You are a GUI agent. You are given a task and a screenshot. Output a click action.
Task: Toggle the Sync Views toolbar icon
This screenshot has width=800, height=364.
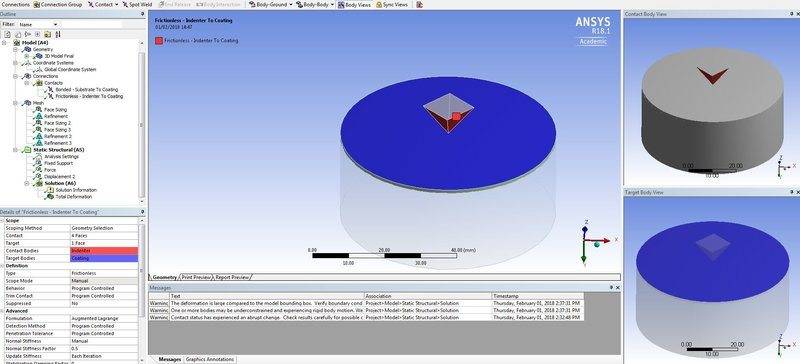pyautogui.click(x=379, y=4)
